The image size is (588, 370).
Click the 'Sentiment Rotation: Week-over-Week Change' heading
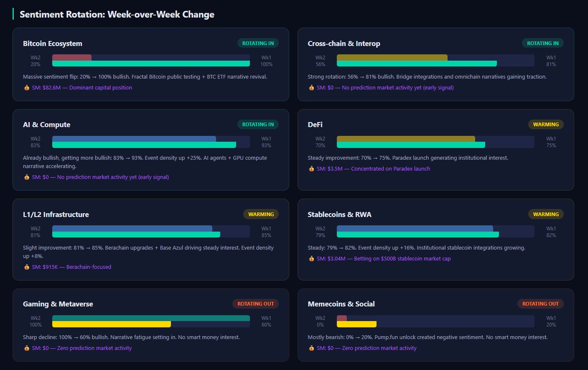click(117, 14)
